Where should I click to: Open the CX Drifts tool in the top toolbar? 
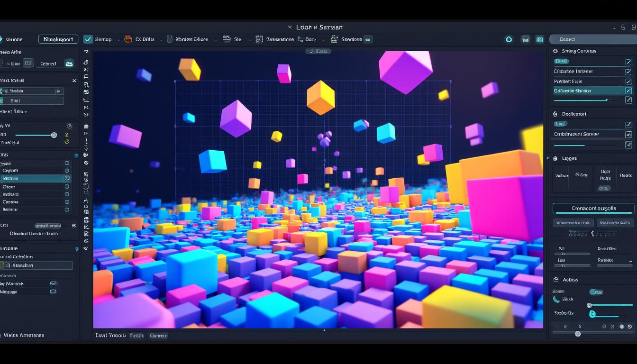[128, 39]
